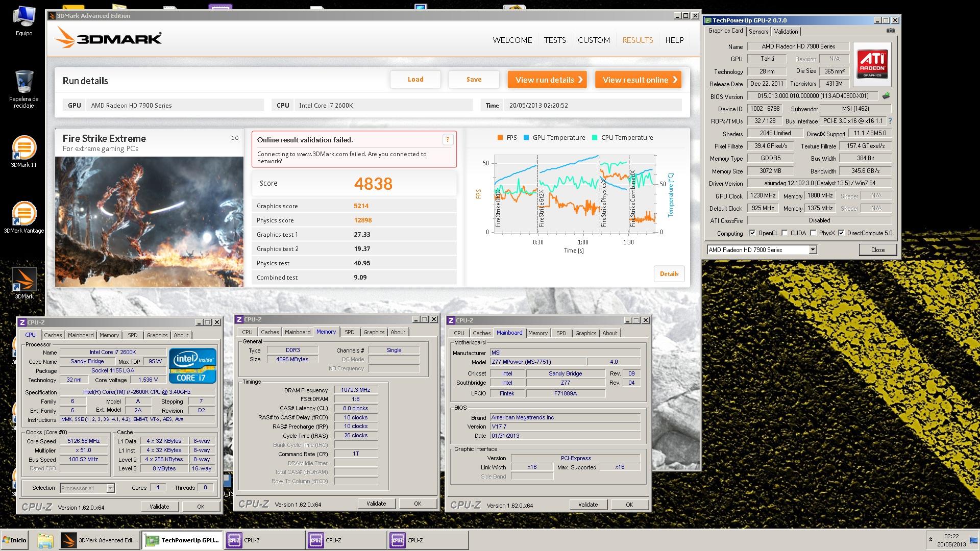Click the Details button under chart
The image size is (980, 551).
pos(669,274)
